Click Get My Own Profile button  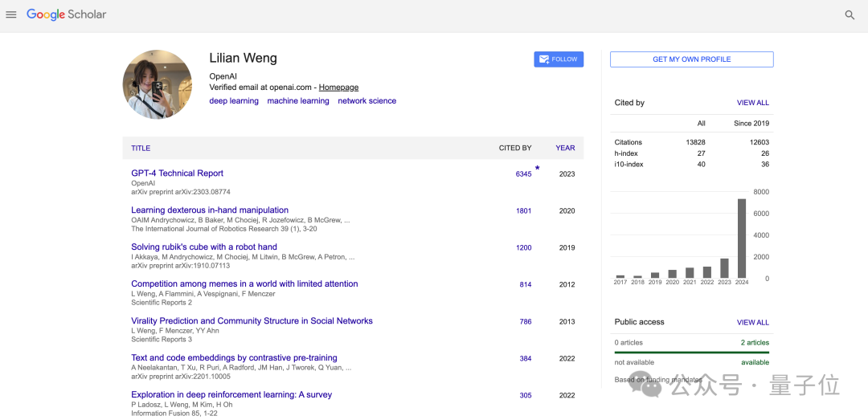(x=691, y=59)
